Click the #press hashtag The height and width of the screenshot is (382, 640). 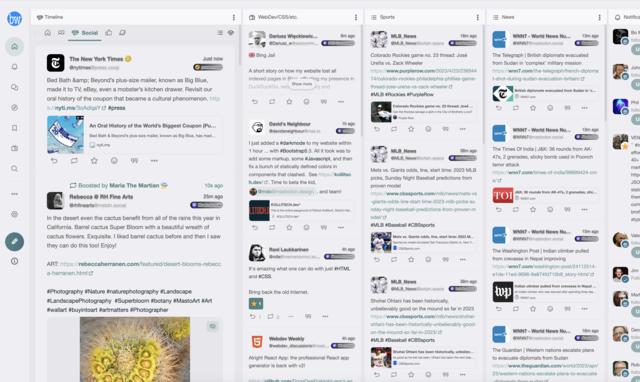[x=117, y=108]
